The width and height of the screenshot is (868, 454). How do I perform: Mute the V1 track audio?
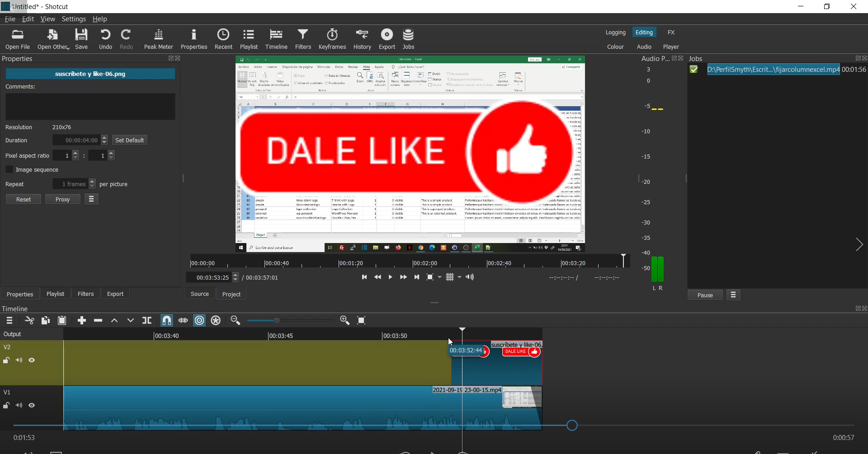[x=19, y=406]
